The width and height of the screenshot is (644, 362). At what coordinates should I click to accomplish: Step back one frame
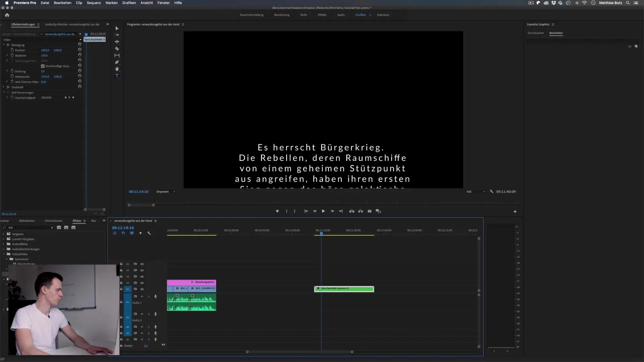point(315,211)
